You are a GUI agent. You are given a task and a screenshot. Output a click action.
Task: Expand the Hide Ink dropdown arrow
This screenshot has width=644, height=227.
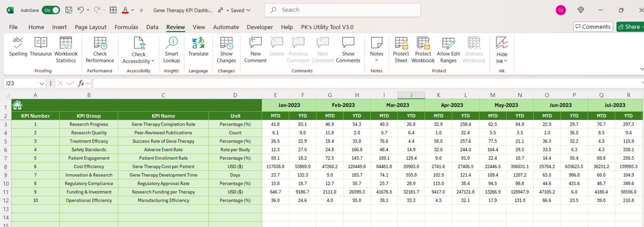[506, 61]
